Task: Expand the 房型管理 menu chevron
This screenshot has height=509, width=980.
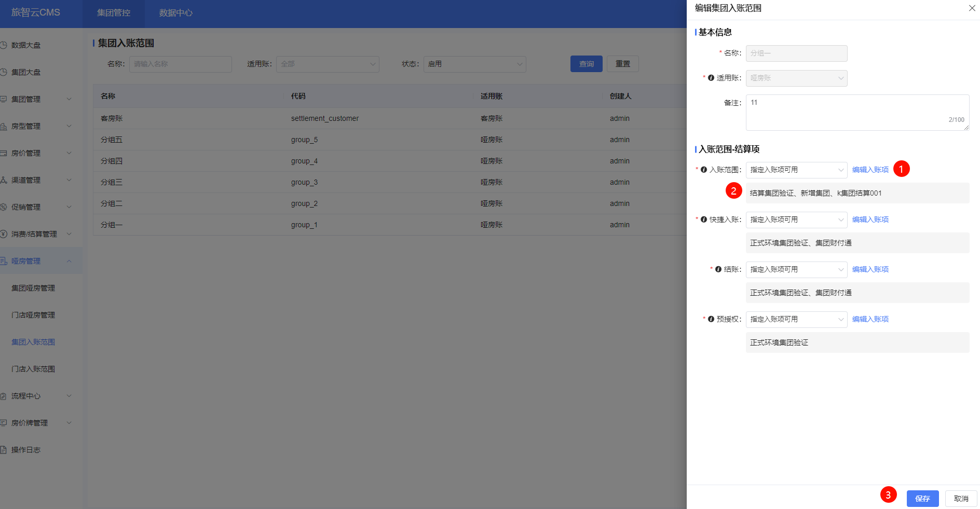Action: (69, 126)
